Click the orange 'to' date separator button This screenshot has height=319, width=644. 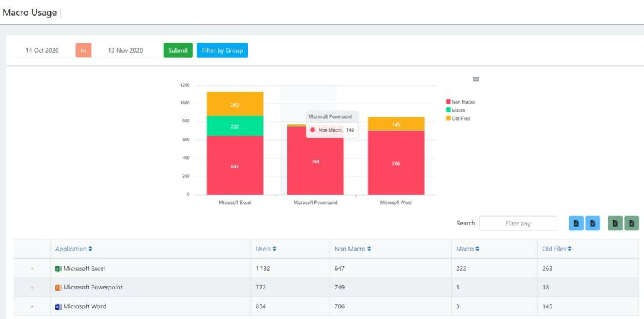(x=84, y=50)
